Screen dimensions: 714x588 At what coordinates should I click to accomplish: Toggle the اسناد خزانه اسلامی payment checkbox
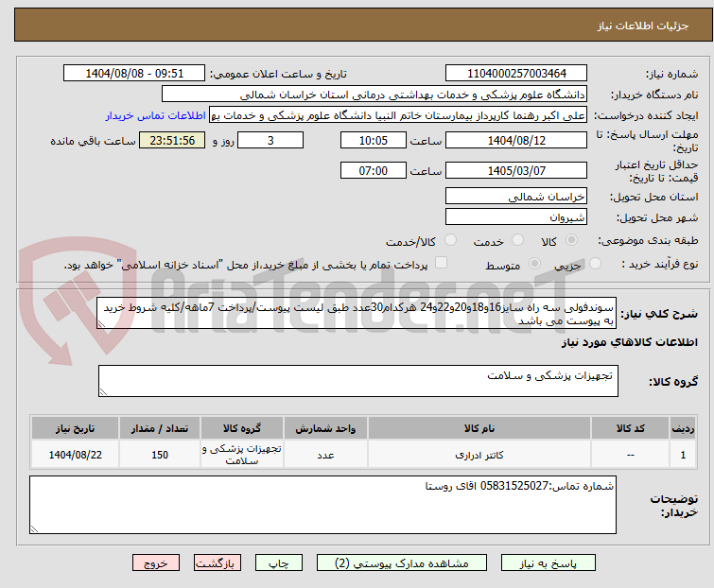click(x=441, y=266)
